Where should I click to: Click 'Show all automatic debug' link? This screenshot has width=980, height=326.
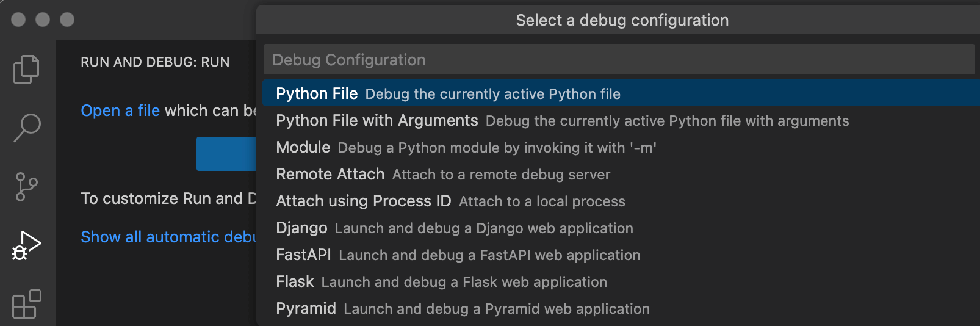coord(168,237)
